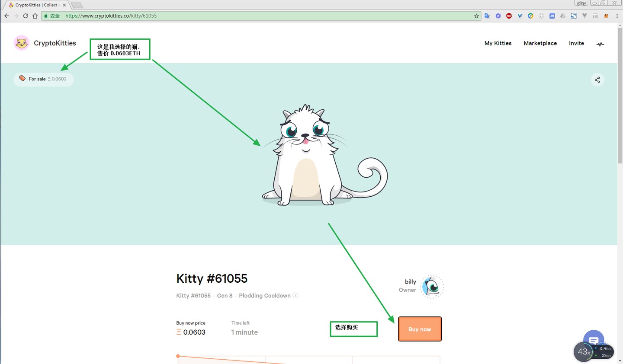
Task: Go to the Marketplace menu item
Action: tap(540, 43)
